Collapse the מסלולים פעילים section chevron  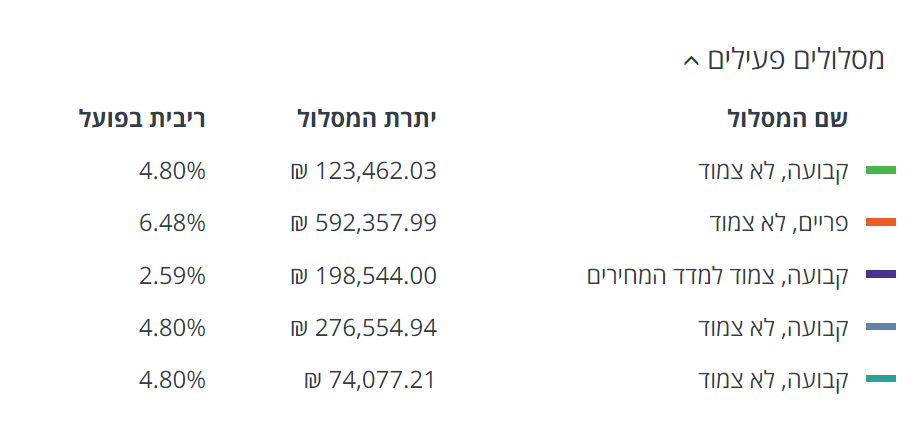coord(690,62)
